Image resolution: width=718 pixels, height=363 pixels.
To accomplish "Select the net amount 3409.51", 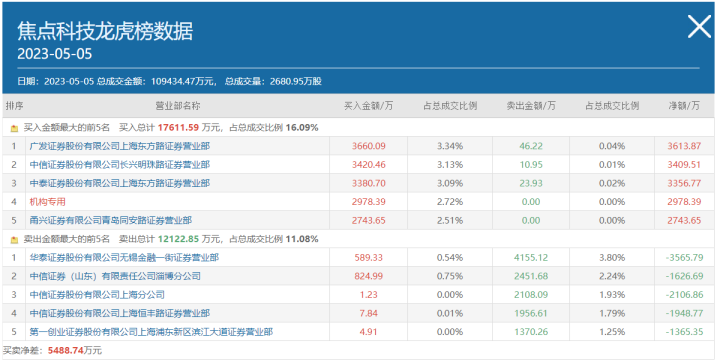I will coord(684,165).
